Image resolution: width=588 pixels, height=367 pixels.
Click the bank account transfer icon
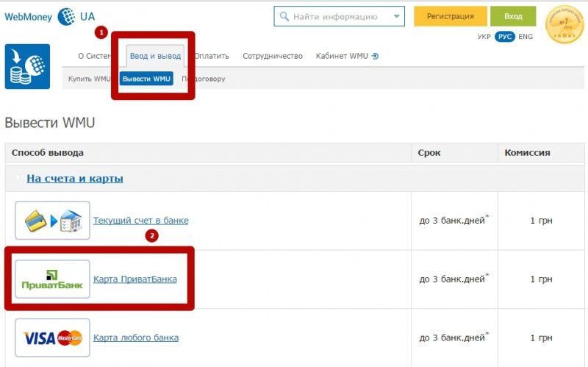[x=52, y=220]
